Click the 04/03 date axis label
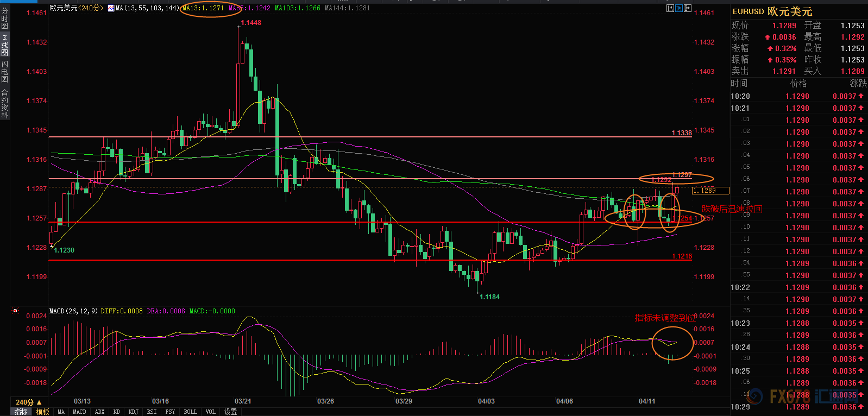Viewport: 868px width, 416px height. (x=486, y=401)
